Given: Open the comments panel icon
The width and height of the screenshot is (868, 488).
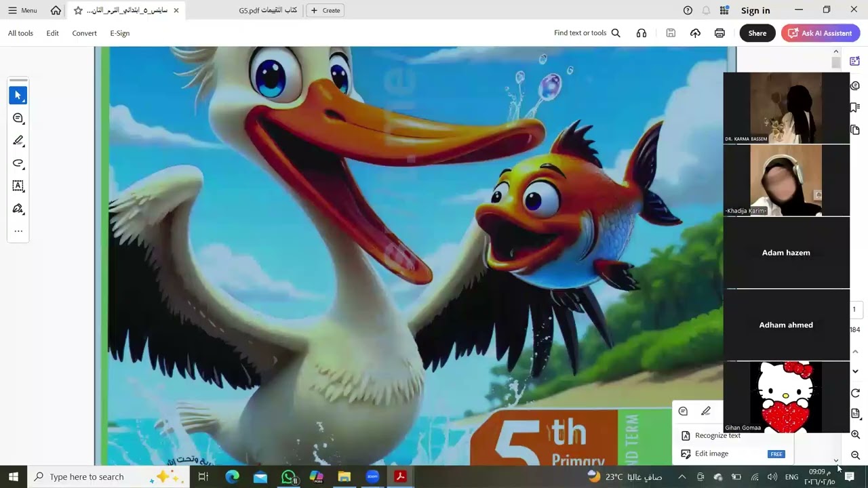Looking at the screenshot, I should click(855, 85).
